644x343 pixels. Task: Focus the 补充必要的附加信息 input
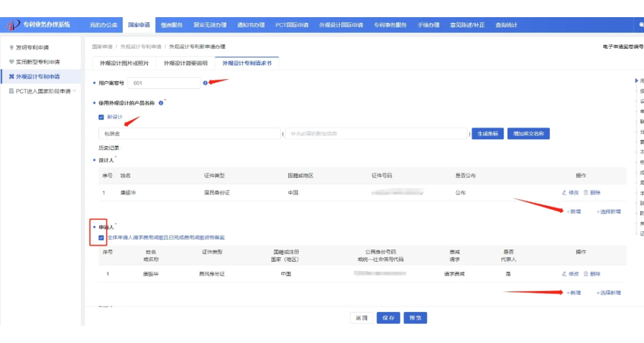click(376, 133)
